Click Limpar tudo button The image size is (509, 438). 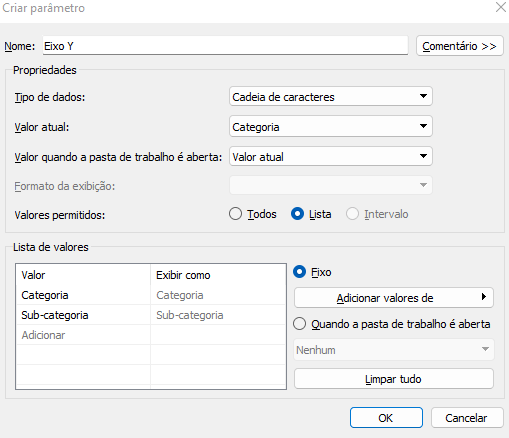tap(393, 379)
